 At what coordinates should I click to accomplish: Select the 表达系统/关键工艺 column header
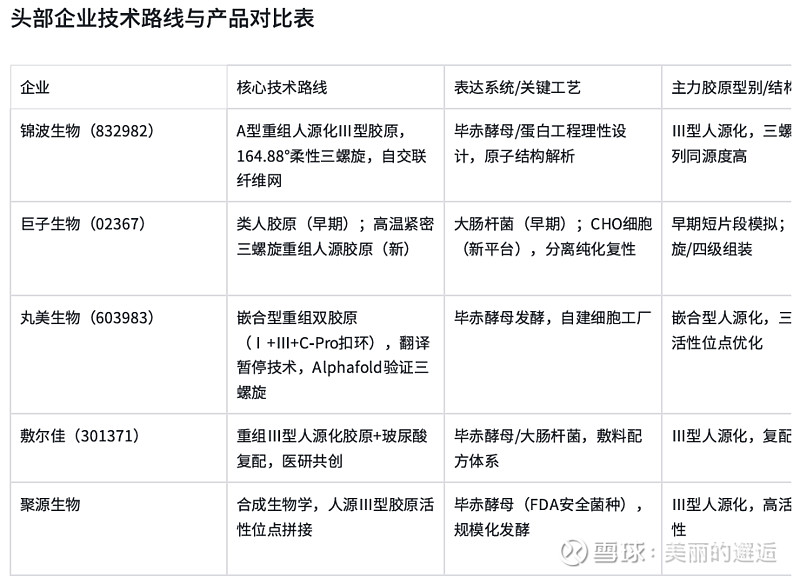pyautogui.click(x=553, y=87)
